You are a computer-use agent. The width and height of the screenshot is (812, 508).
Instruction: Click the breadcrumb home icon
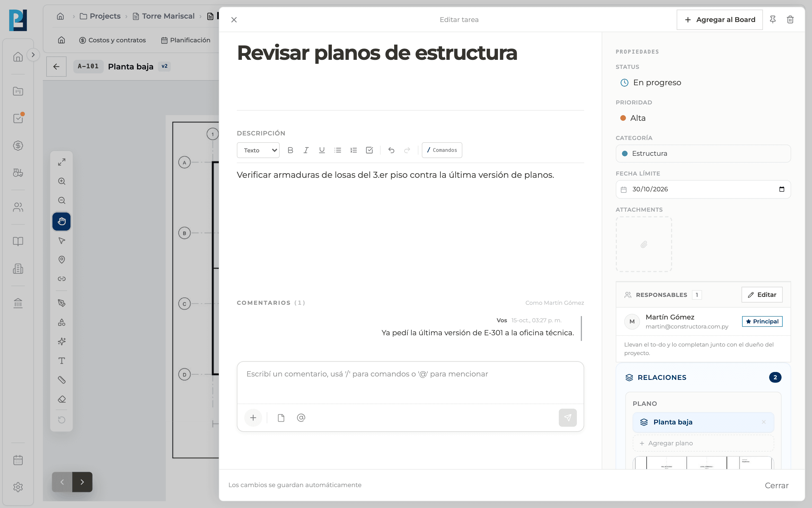point(60,16)
